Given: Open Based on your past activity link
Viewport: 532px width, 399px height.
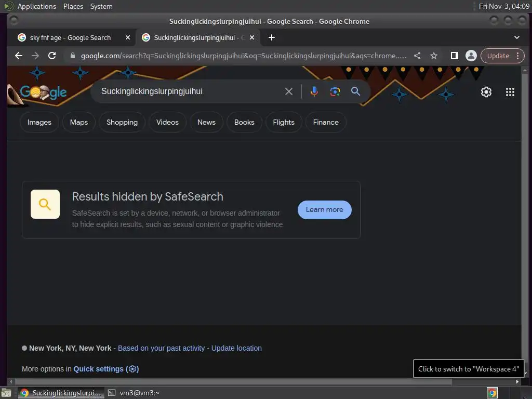Looking at the screenshot, I should coord(161,348).
